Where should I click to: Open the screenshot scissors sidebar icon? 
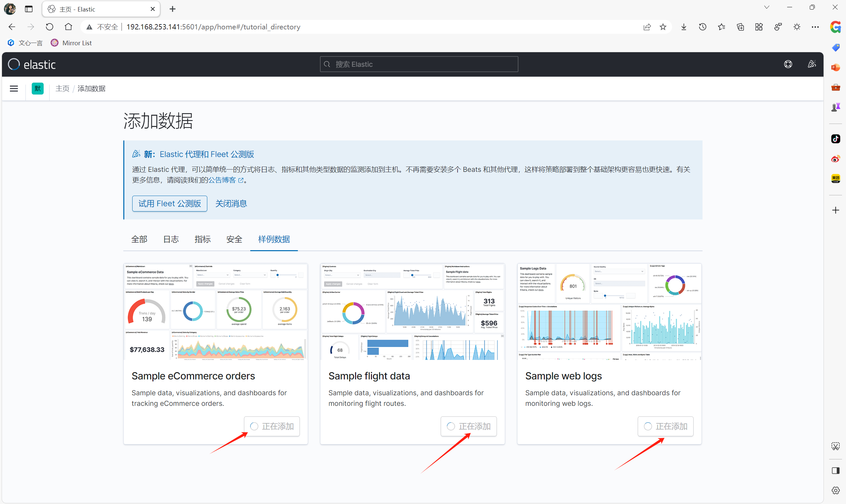835,446
